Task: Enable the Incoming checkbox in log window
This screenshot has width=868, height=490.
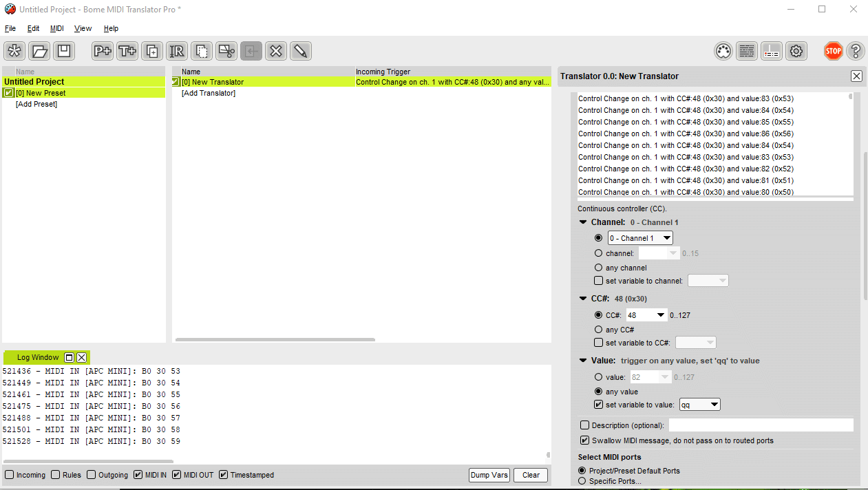Action: 10,475
